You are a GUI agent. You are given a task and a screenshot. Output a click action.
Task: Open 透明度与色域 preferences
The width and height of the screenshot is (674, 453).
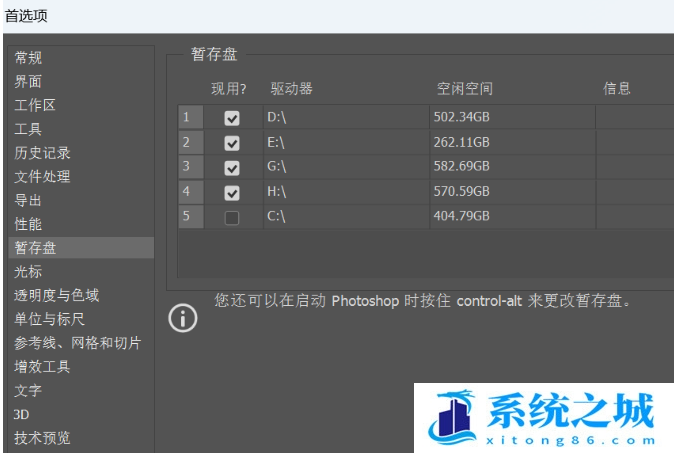tap(57, 295)
